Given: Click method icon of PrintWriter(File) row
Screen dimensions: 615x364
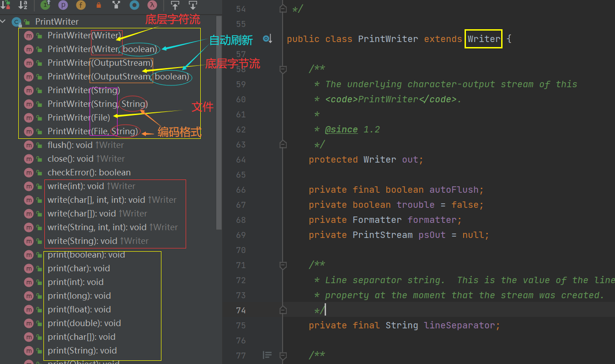Looking at the screenshot, I should click(x=29, y=117).
